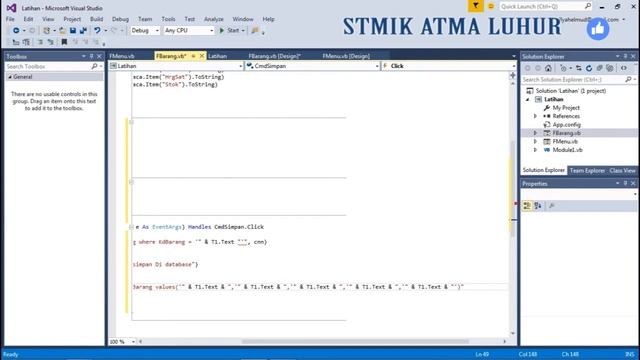Click the Navigate Backward toolbar icon

tap(16, 31)
